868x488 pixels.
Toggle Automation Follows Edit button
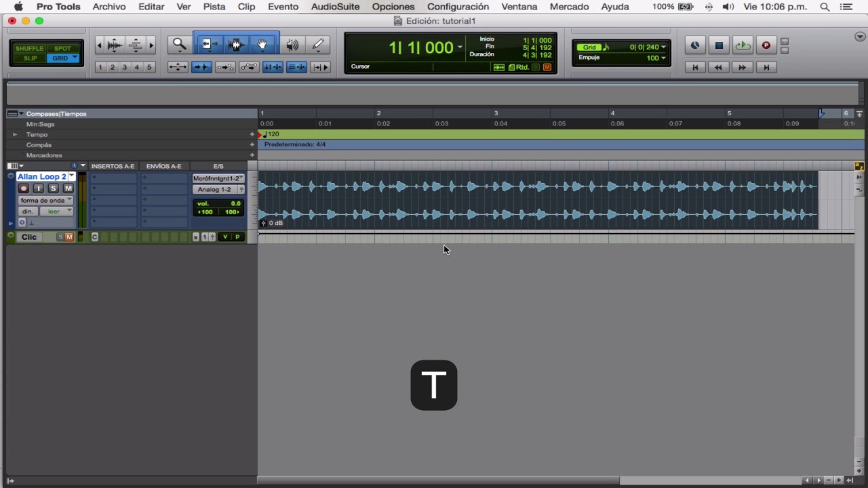click(x=249, y=67)
